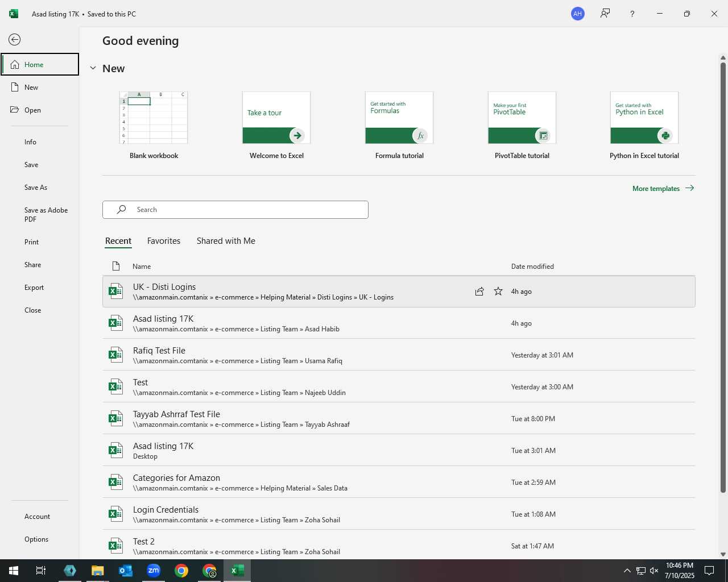Viewport: 728px width, 582px height.
Task: Open Rafiq Test File
Action: 399,355
